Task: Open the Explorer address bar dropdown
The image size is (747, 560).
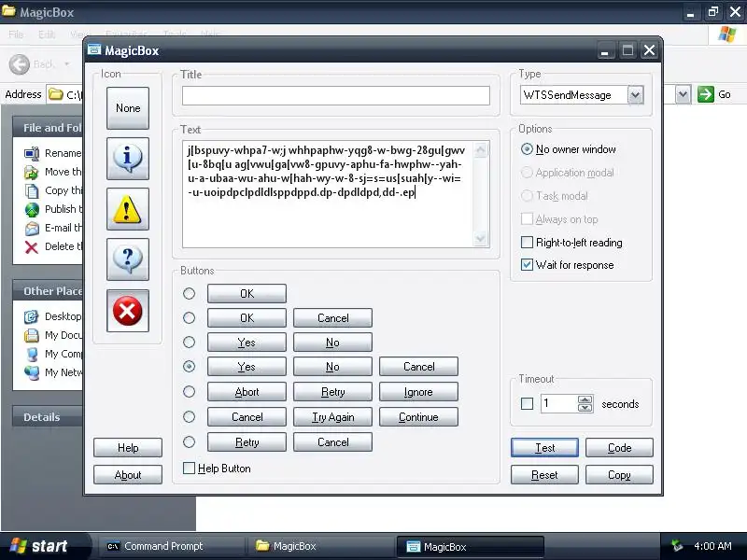Action: coord(683,94)
